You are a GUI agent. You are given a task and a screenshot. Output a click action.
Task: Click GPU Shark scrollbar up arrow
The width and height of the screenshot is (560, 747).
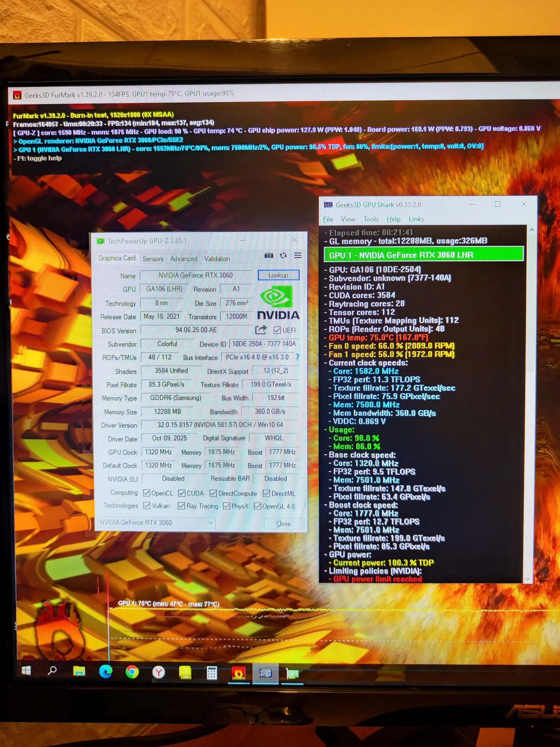pyautogui.click(x=531, y=230)
